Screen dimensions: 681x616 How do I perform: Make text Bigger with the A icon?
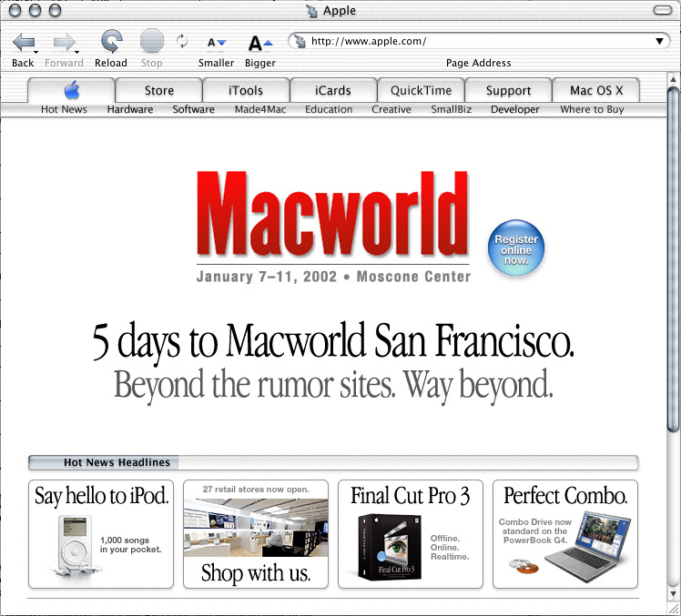[x=259, y=43]
